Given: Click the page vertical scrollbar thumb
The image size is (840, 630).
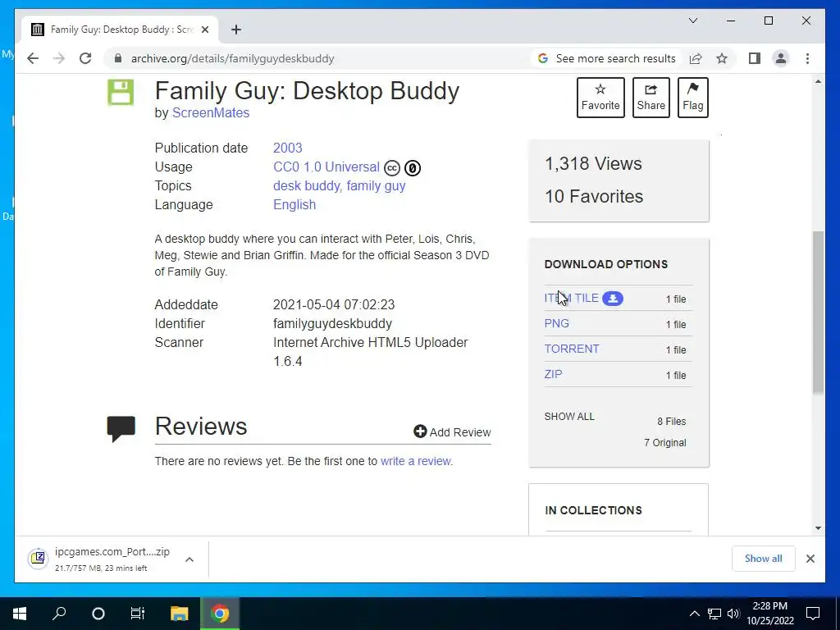Looking at the screenshot, I should click(x=818, y=313).
